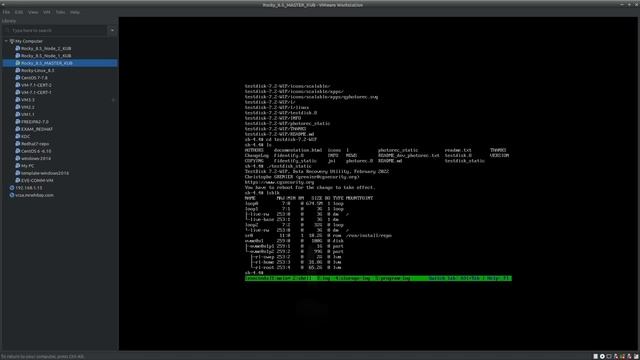Select the Rocky-Linux_8.5 virtual machine
The width and height of the screenshot is (640, 360).
pos(38,70)
